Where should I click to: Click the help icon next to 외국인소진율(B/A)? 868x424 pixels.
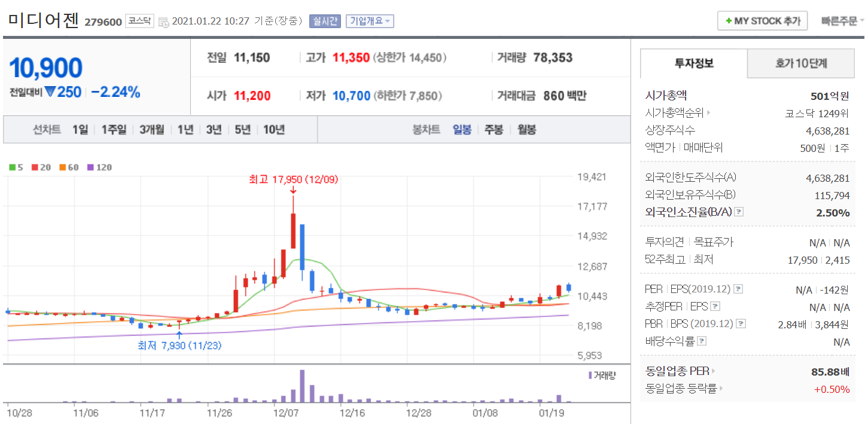(739, 212)
